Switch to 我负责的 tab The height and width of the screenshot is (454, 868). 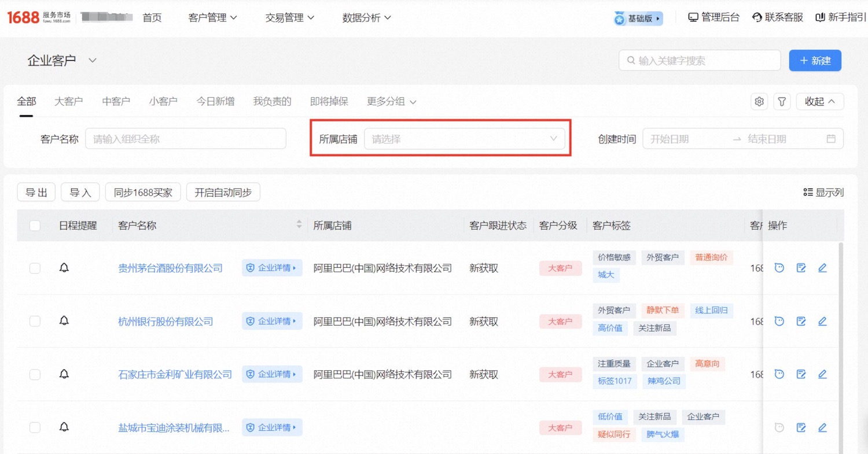(x=272, y=101)
